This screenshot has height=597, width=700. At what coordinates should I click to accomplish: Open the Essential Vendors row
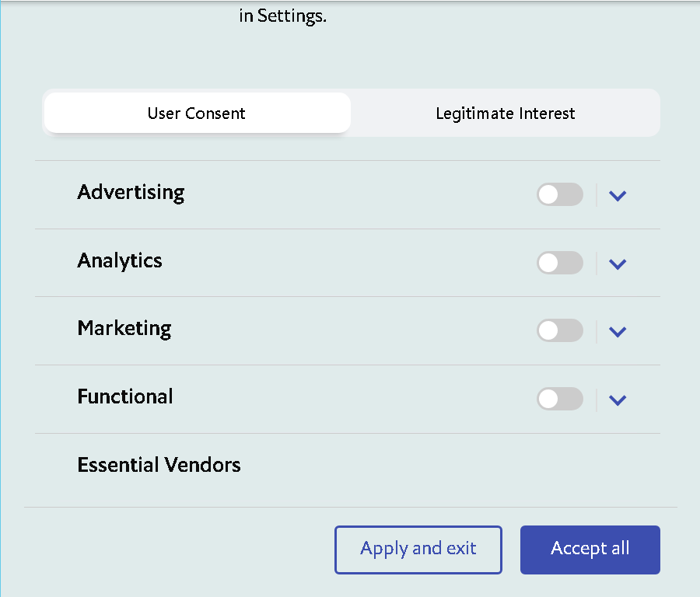348,465
